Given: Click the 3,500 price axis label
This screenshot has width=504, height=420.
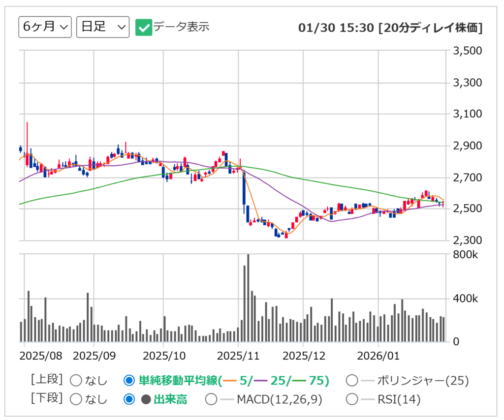Looking at the screenshot, I should pos(467,51).
